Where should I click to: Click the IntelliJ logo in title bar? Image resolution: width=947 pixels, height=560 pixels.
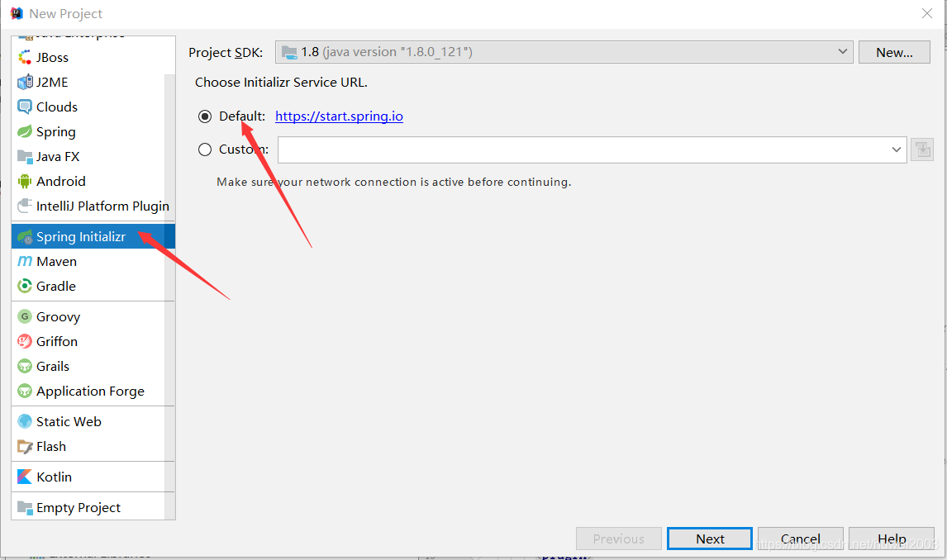(x=17, y=13)
